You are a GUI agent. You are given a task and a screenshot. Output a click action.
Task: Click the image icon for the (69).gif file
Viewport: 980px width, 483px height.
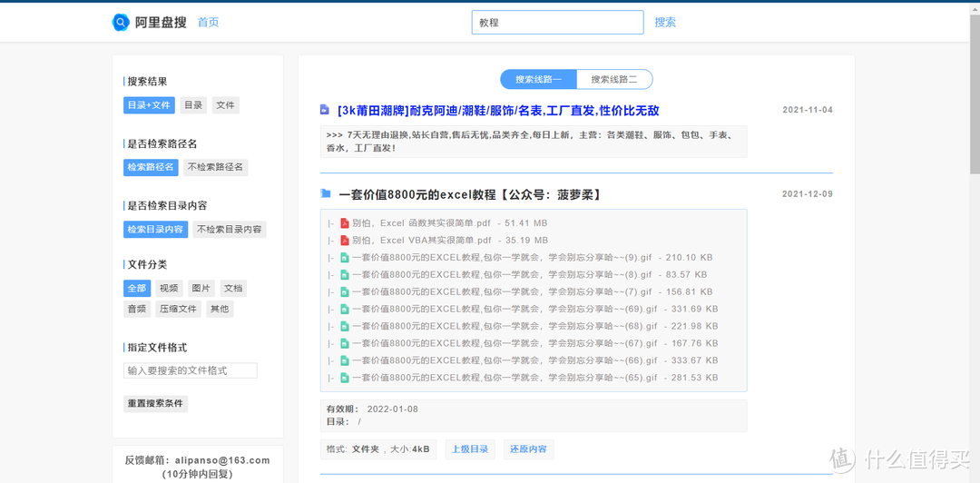point(345,309)
